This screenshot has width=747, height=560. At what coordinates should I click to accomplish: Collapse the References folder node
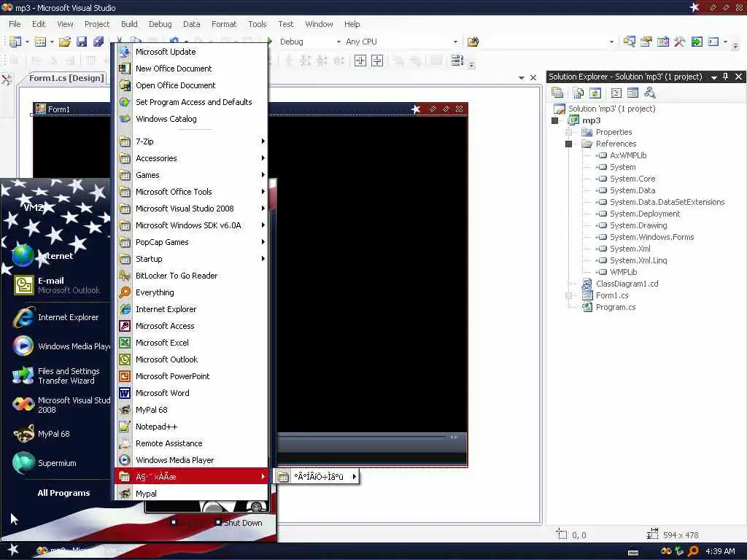click(x=568, y=144)
